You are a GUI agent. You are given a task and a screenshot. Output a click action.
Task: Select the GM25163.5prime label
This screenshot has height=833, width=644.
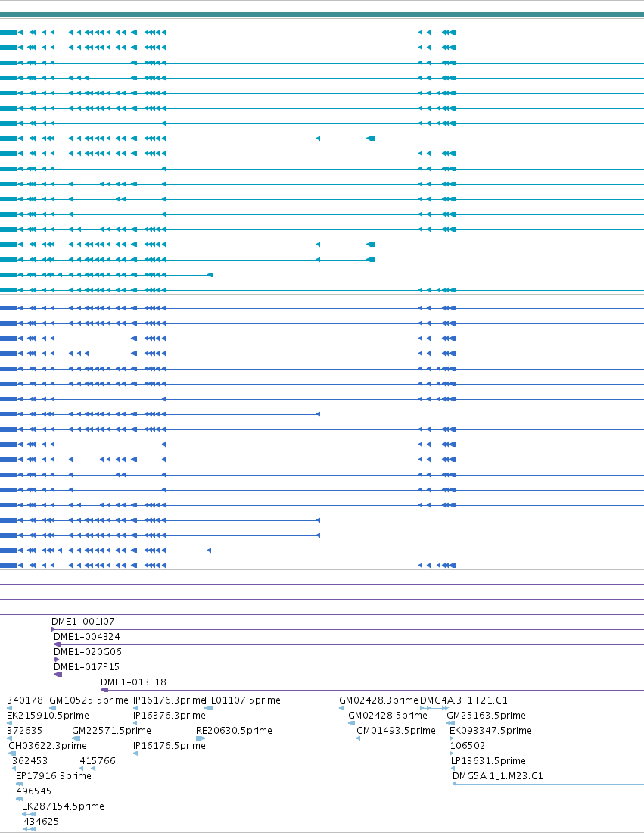click(487, 716)
